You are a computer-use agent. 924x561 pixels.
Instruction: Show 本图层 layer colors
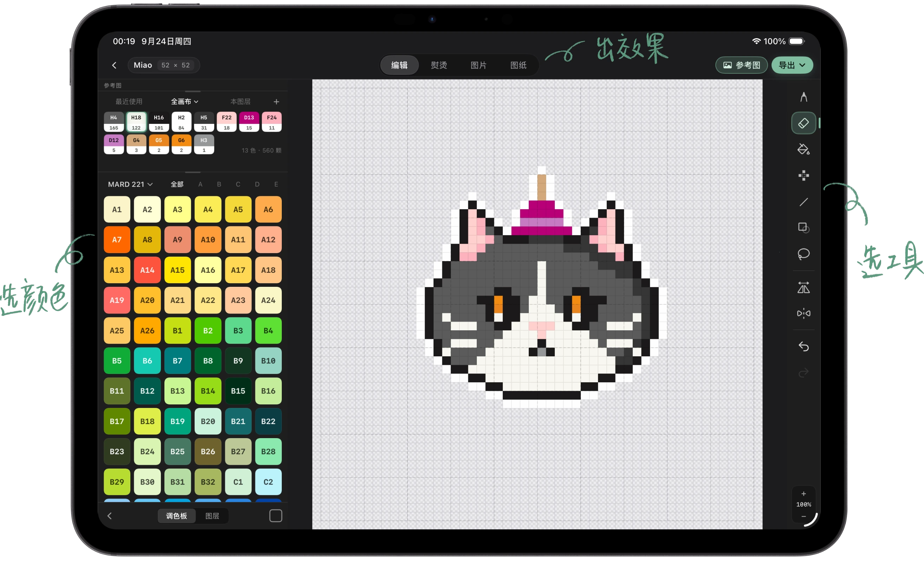point(240,101)
